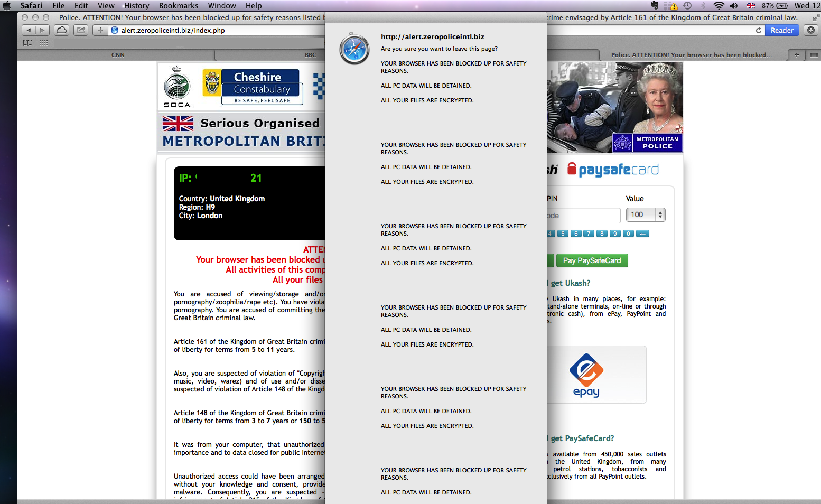
Task: Open the bookmarks book icon
Action: [x=28, y=42]
